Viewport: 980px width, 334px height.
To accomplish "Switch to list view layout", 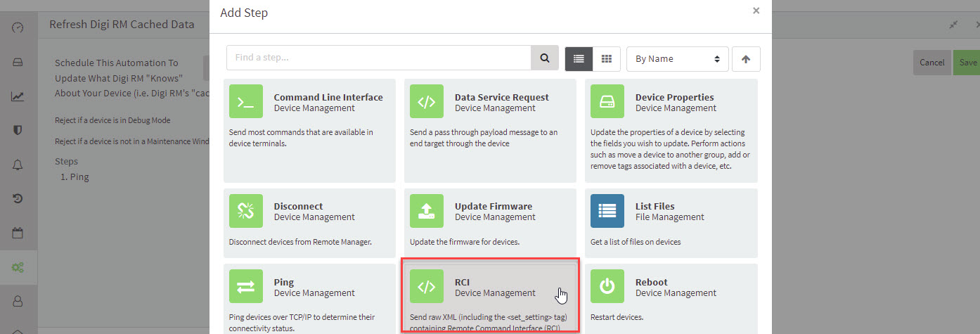I will click(579, 59).
